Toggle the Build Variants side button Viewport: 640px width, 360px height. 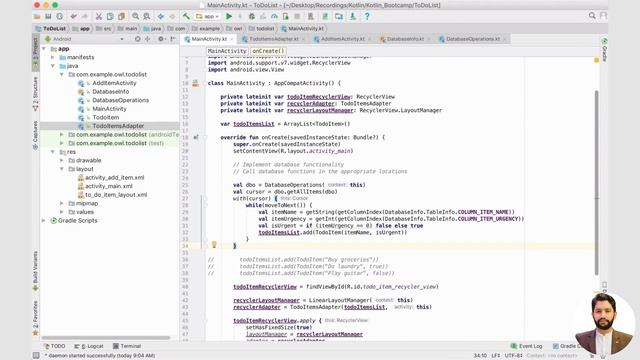coord(36,271)
